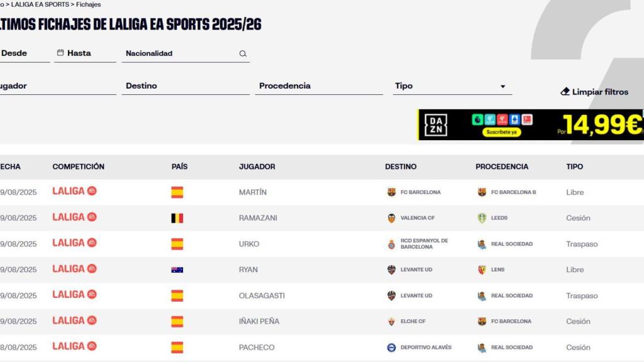
Task: Click the Levante UD badge for Ryan
Action: click(x=391, y=269)
